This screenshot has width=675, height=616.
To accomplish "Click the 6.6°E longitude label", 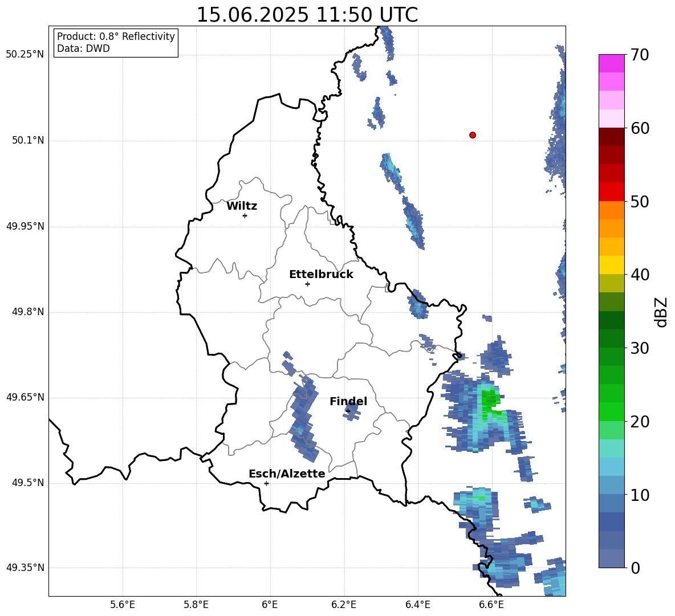I will click(491, 605).
